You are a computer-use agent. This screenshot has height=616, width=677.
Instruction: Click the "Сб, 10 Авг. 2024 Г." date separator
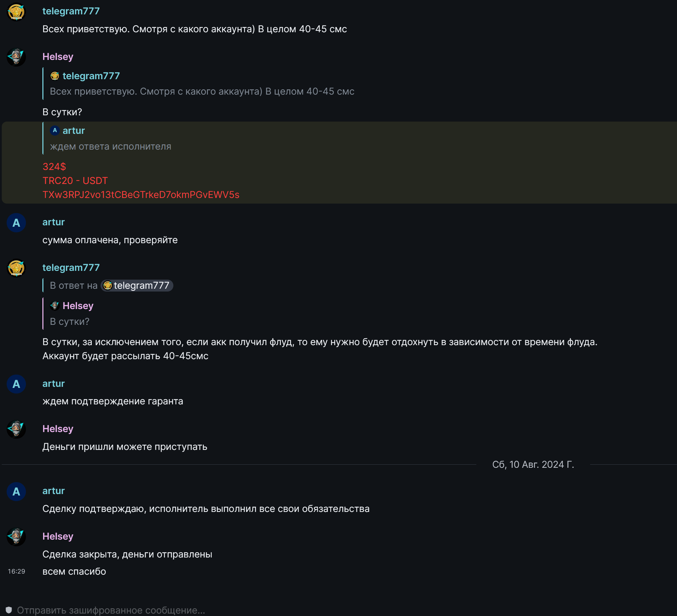pyautogui.click(x=533, y=465)
